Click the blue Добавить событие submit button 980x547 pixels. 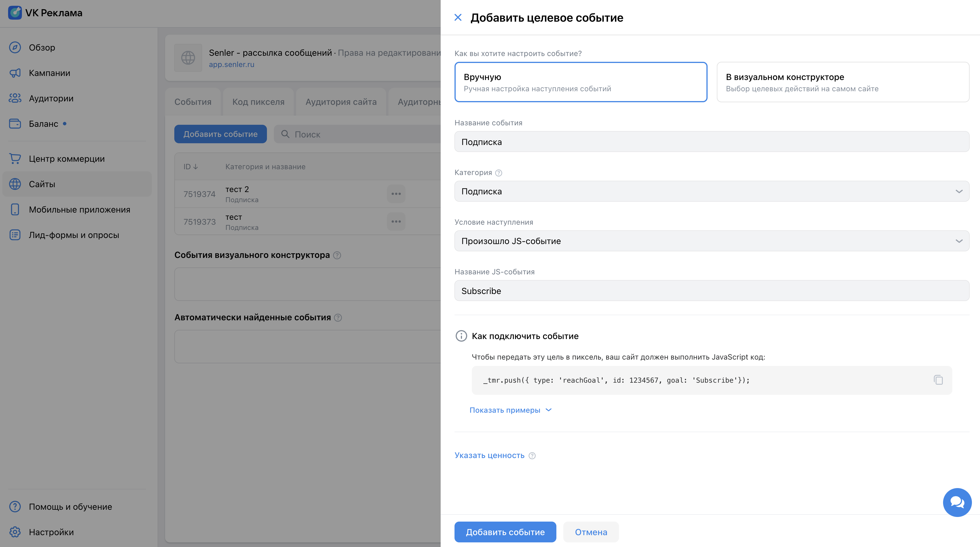coord(505,532)
